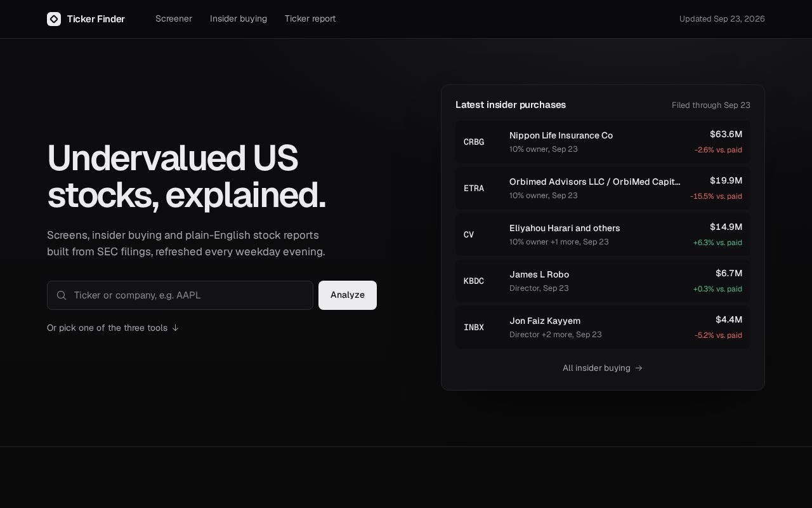812x508 pixels.
Task: Click Eliyahou Harari and others
Action: 565,228
